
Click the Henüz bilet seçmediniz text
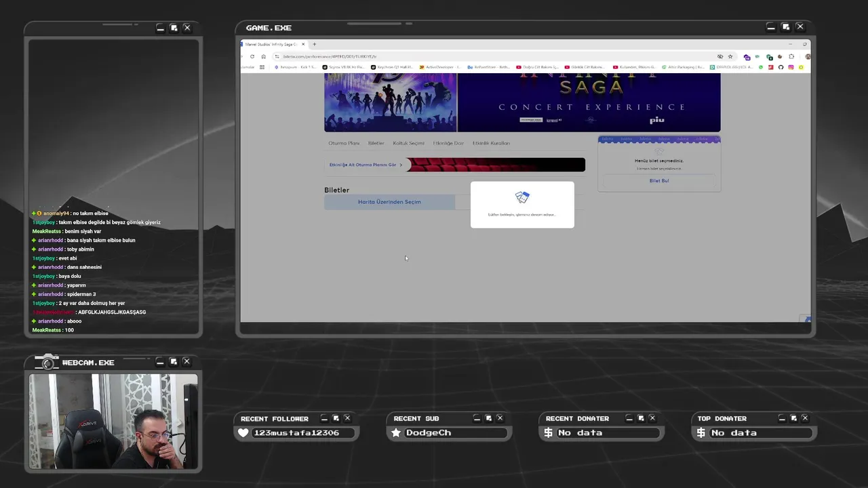pyautogui.click(x=659, y=161)
